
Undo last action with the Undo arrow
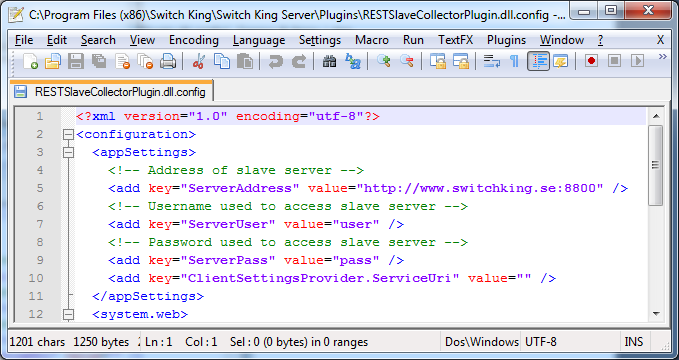276,61
